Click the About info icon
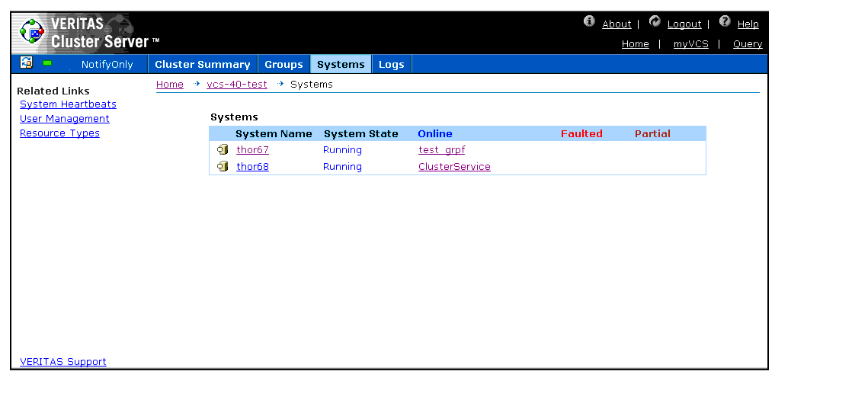 click(x=589, y=21)
